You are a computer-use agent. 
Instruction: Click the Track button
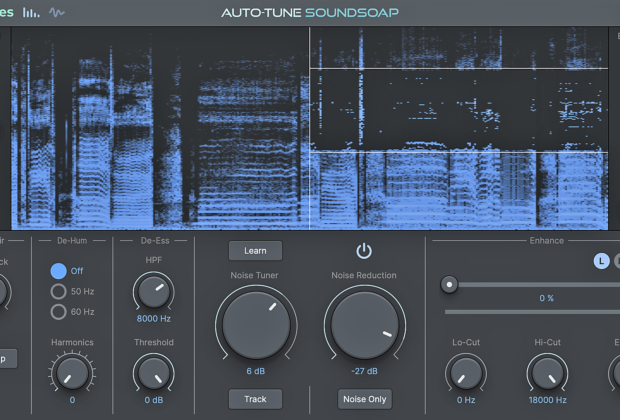255,399
